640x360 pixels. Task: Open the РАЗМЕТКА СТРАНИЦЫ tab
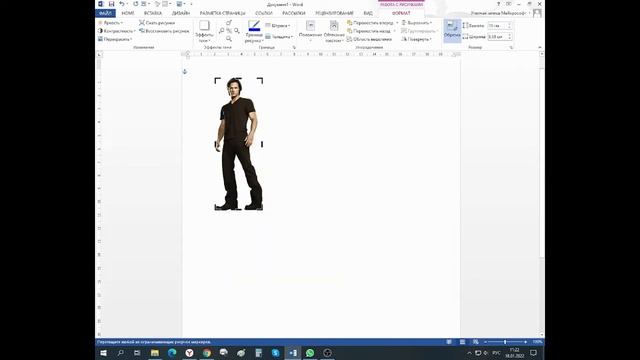tap(222, 13)
